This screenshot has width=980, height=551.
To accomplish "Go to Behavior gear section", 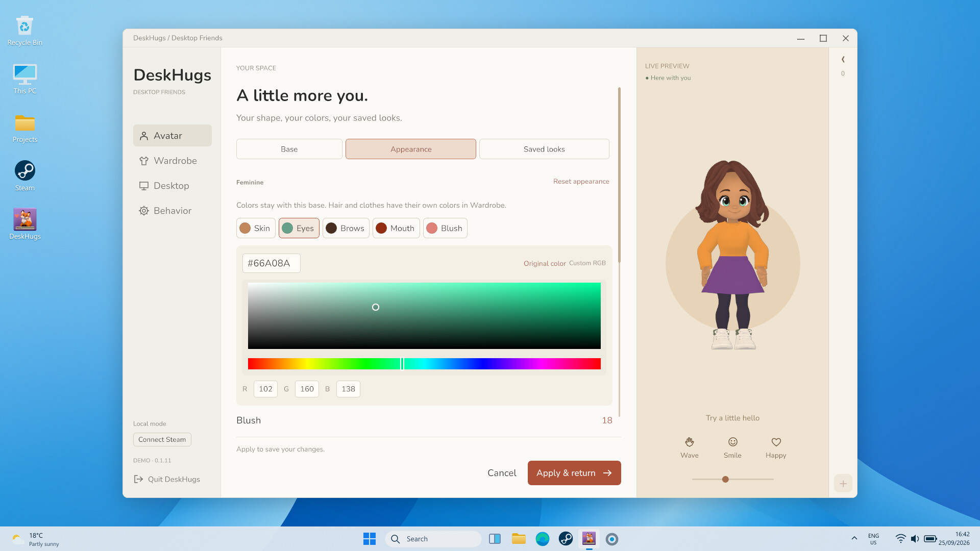I will click(173, 211).
